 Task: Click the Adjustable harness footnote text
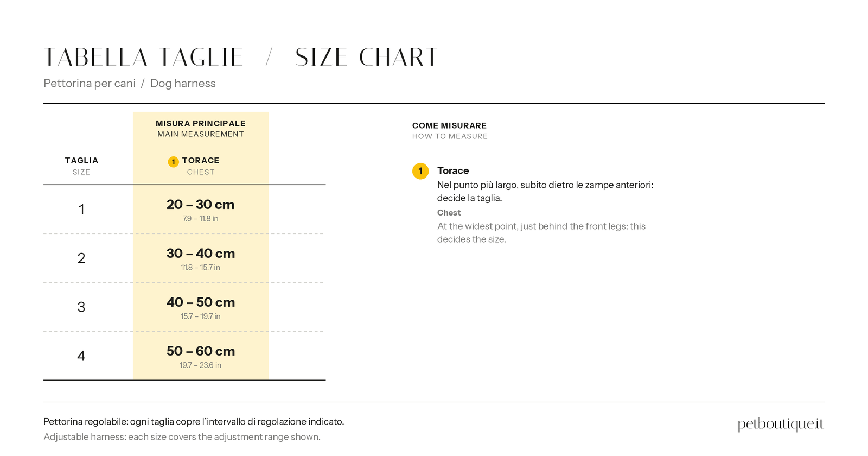pos(182,437)
